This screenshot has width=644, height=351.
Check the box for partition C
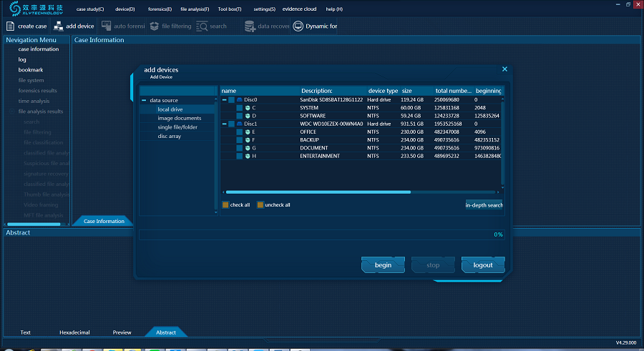click(x=240, y=108)
